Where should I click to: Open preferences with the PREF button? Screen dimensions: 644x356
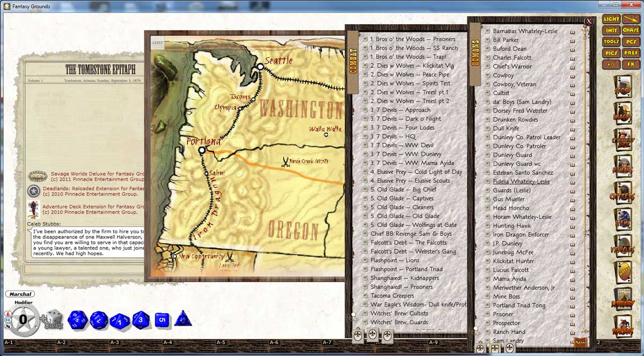click(x=631, y=53)
